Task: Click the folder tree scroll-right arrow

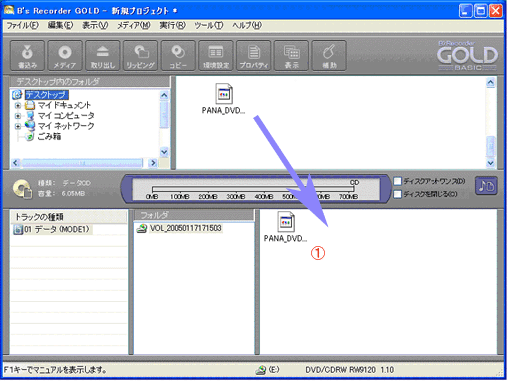Action: pyautogui.click(x=153, y=163)
